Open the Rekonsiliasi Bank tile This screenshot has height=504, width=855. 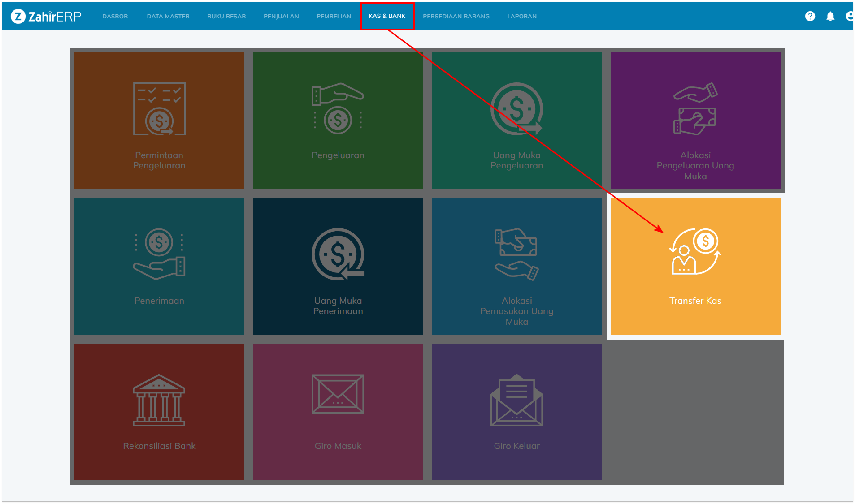click(x=159, y=412)
